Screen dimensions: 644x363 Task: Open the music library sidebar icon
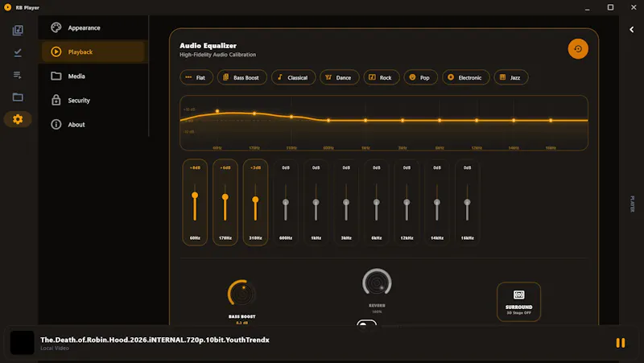point(18,30)
